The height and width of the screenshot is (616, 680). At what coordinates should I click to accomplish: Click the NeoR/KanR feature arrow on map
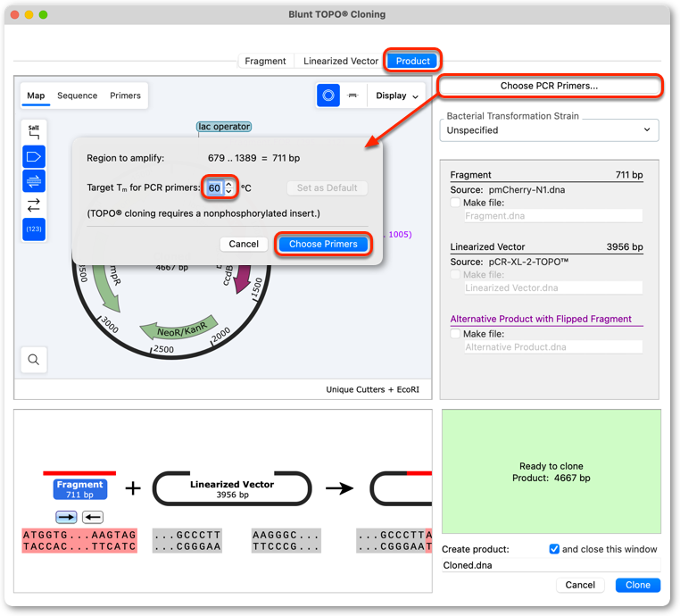179,329
